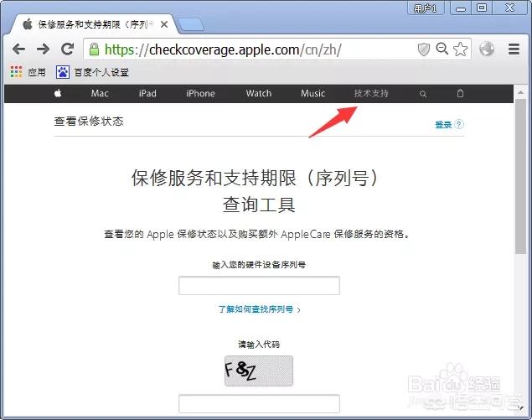The image size is (532, 420).
Task: Click the green padlock security icon
Action: [94, 49]
